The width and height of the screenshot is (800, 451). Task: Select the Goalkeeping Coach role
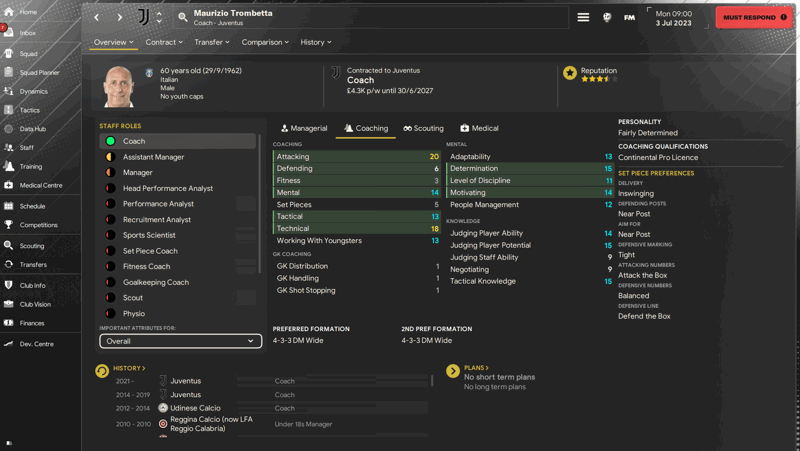(x=178, y=282)
